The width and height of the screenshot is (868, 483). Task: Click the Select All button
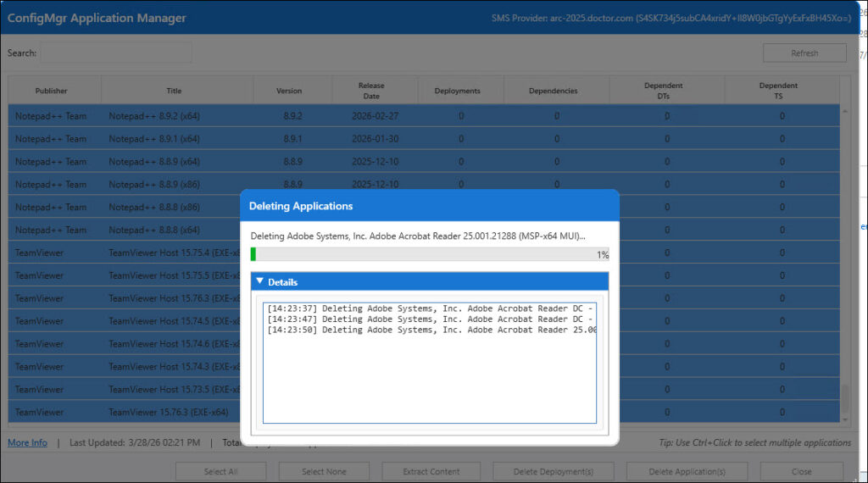[220, 471]
